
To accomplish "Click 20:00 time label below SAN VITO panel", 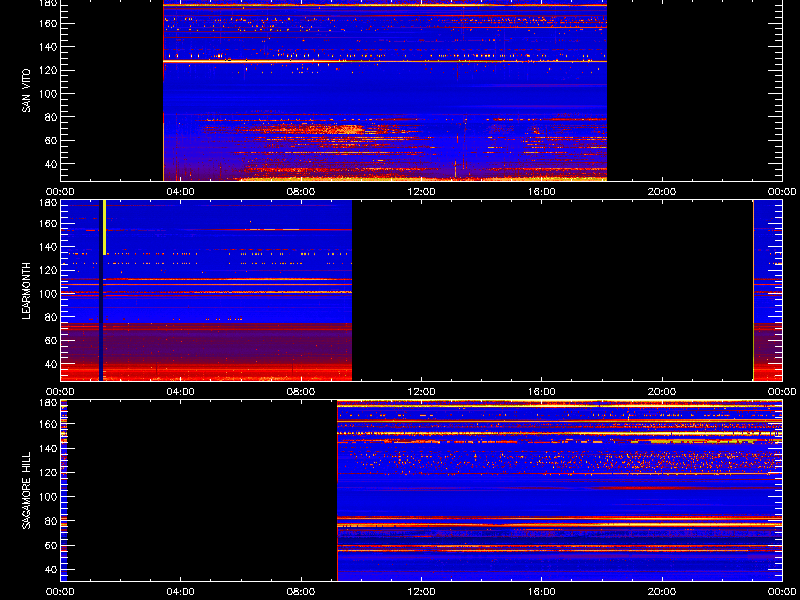I will pyautogui.click(x=662, y=192).
